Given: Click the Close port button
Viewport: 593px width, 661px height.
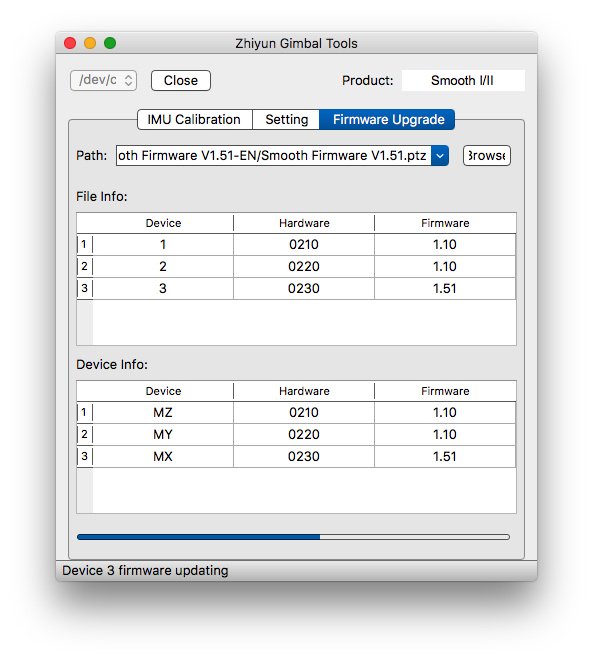Looking at the screenshot, I should 181,80.
